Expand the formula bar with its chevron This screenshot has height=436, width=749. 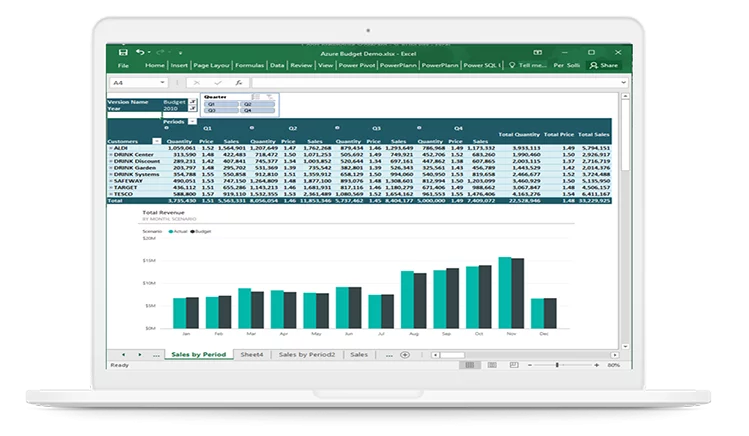[623, 83]
